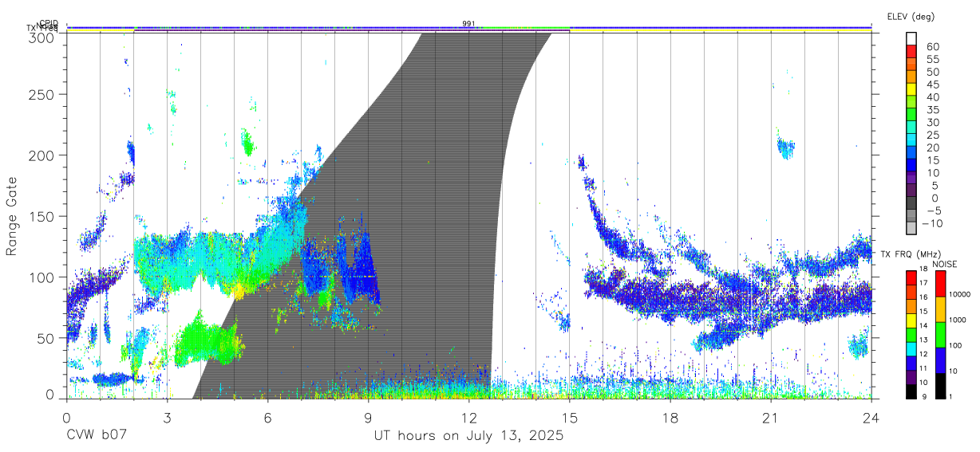The width and height of the screenshot is (980, 452).
Task: Click the "21" hour tick label on the x-axis
Action: (x=771, y=418)
